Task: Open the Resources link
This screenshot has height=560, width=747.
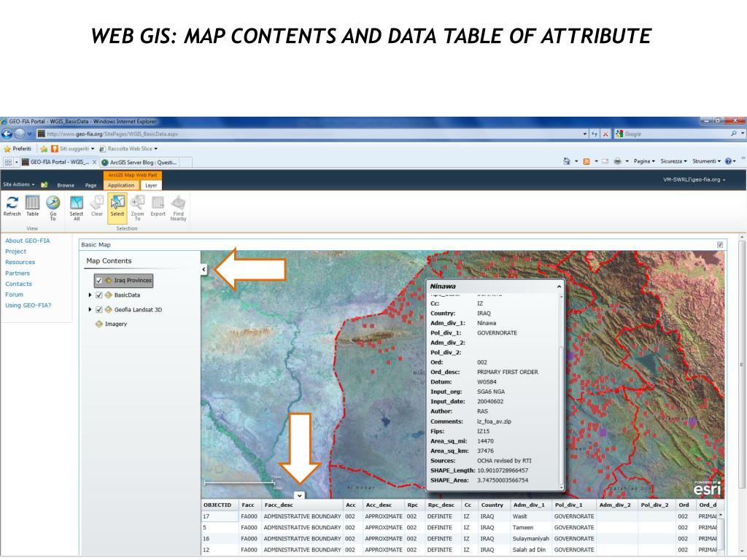Action: pos(20,262)
